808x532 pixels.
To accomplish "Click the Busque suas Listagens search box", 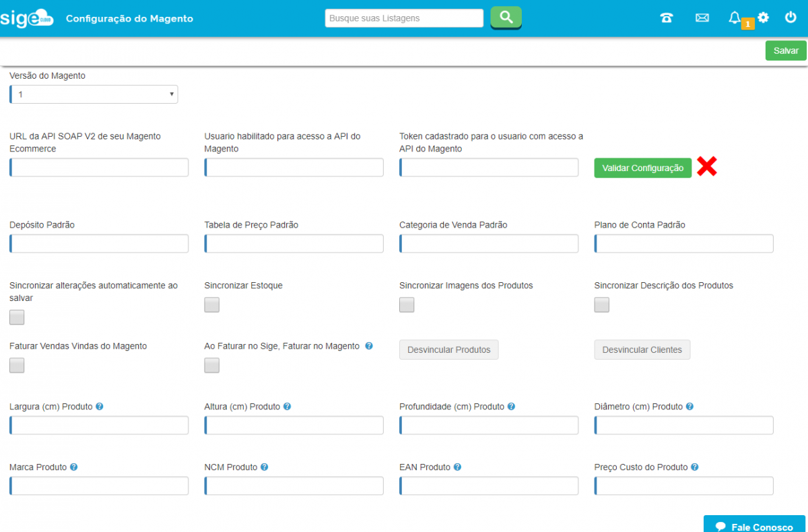I will pos(404,18).
